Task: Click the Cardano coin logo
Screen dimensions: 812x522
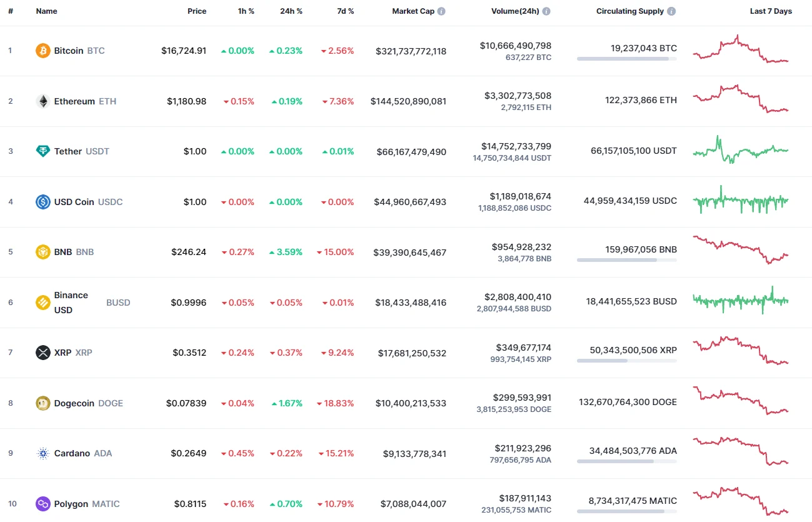Action: pos(43,453)
